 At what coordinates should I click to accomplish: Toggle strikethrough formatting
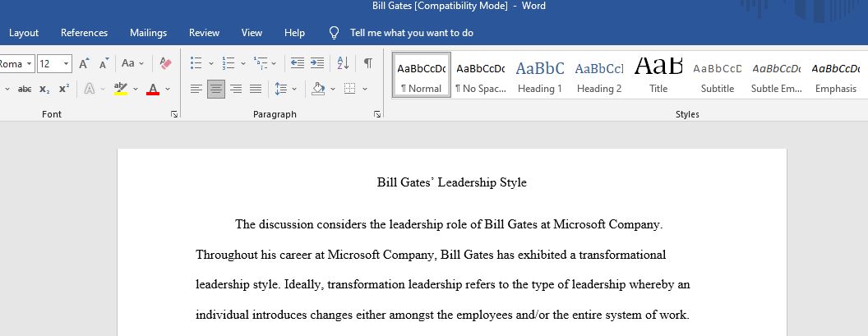pos(25,89)
